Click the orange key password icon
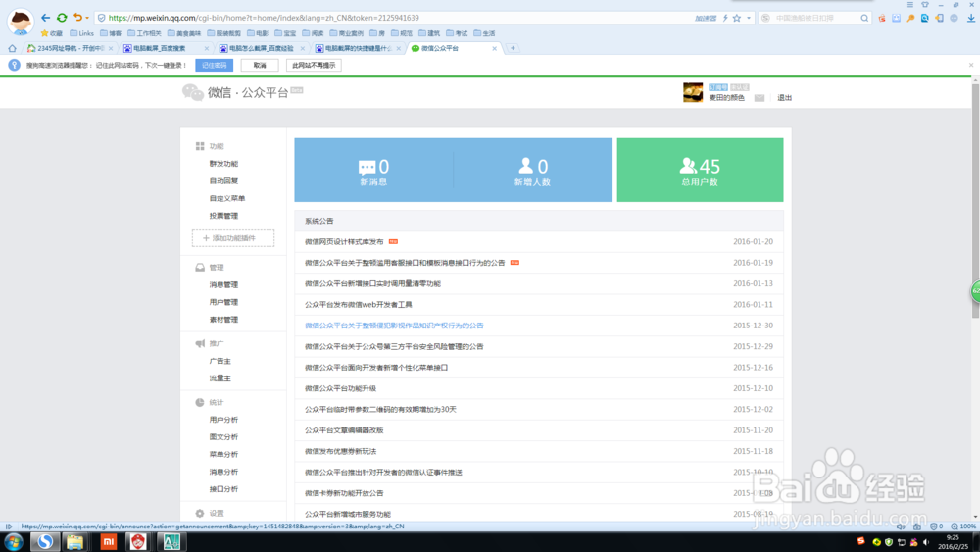The width and height of the screenshot is (980, 552). click(910, 18)
